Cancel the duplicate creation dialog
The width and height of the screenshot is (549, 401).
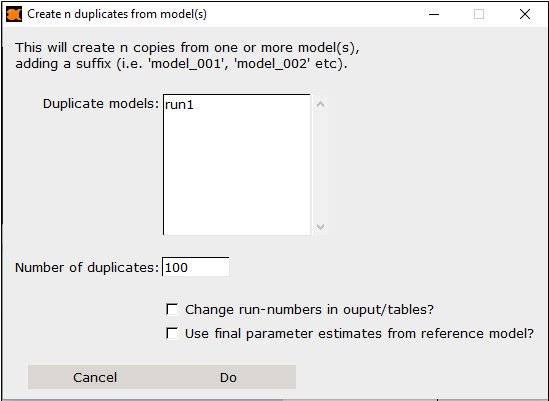click(95, 377)
